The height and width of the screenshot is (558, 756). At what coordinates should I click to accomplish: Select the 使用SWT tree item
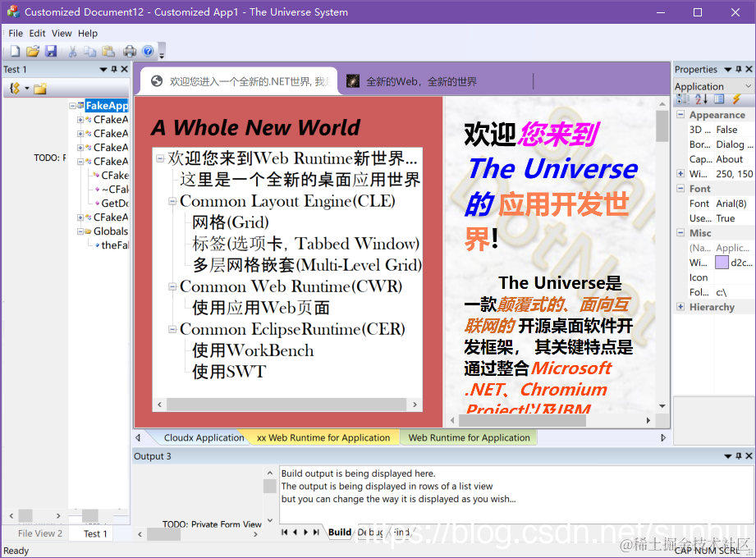pos(229,372)
